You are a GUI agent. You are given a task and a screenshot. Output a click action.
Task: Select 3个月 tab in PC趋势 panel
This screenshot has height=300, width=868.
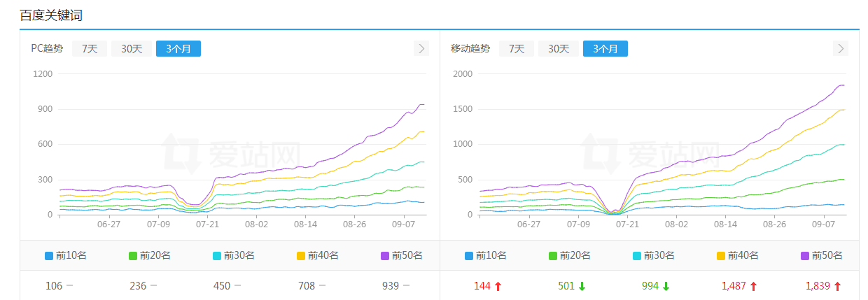point(178,49)
